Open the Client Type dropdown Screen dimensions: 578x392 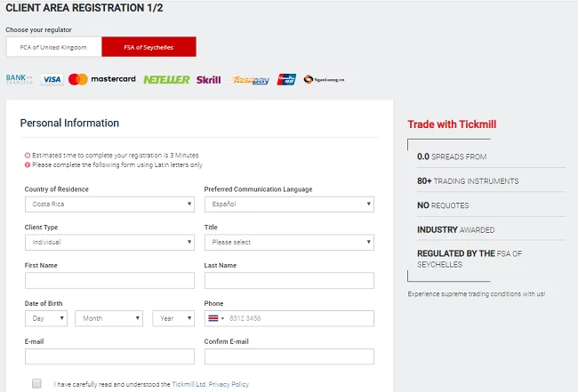pos(109,242)
